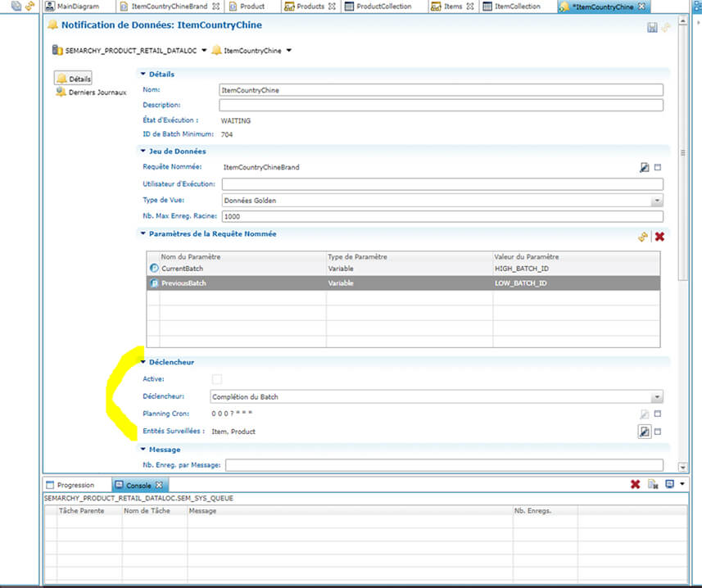
Task: Switch to the MainDiagram tab
Action: 77,7
